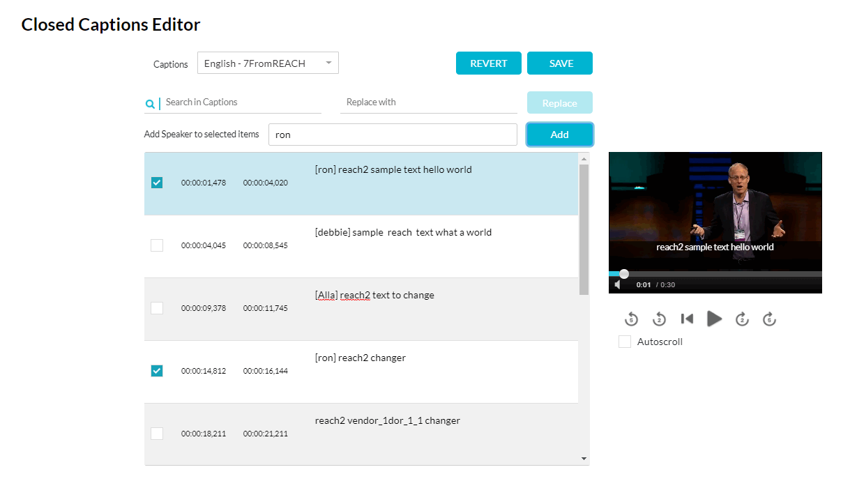Open the Captions language dropdown
Screen dimensions: 857x504
coord(268,63)
